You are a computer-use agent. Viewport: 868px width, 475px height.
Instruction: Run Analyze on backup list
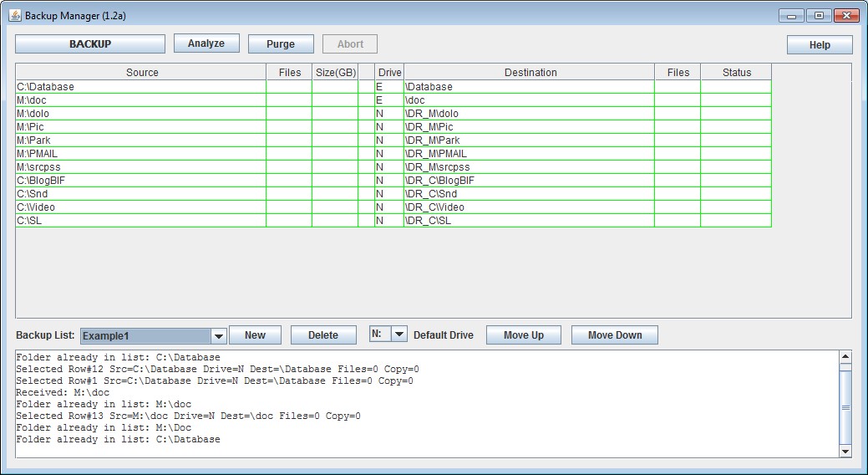pyautogui.click(x=206, y=43)
